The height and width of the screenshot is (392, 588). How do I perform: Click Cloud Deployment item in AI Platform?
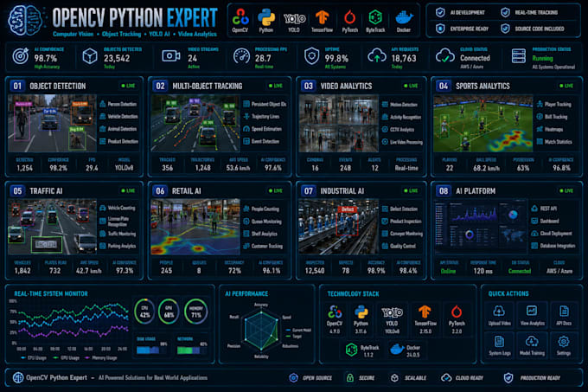552,234
